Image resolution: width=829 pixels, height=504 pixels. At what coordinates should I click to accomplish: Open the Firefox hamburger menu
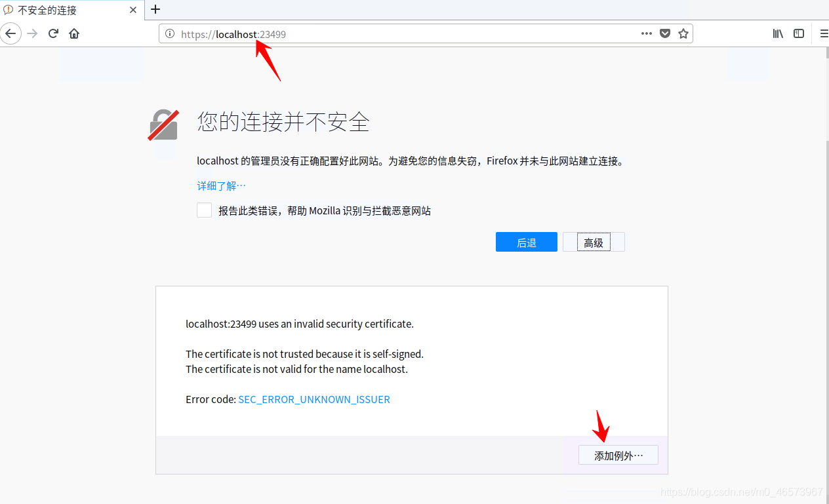(x=824, y=33)
